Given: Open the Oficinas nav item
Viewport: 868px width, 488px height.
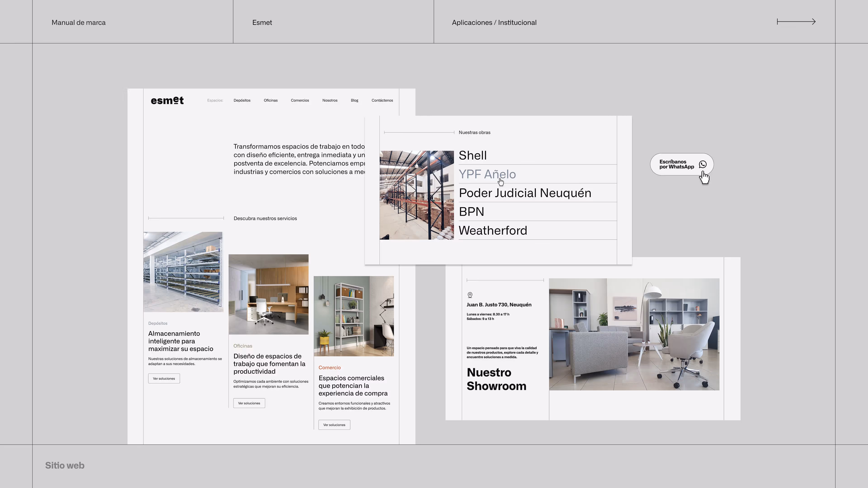Looking at the screenshot, I should pyautogui.click(x=271, y=100).
